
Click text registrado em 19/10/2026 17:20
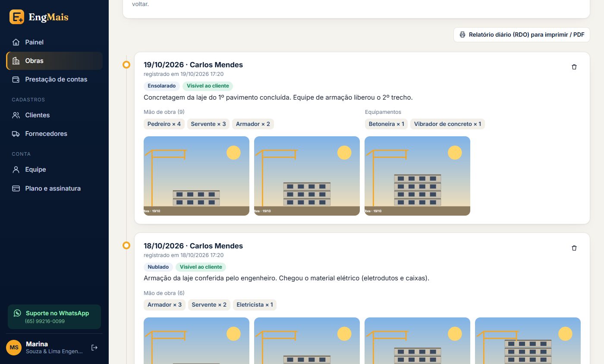point(184,74)
